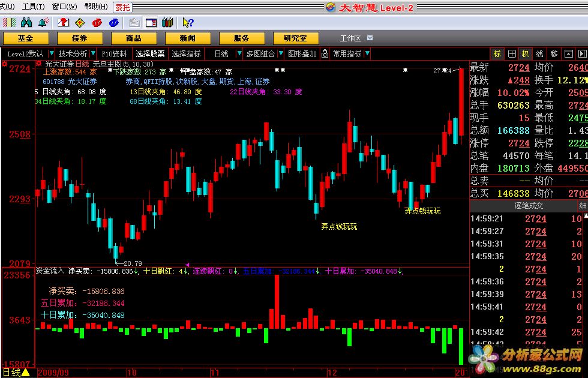Click 选择股票 in the toolbar
Image resolution: width=588 pixels, height=378 pixels.
(x=150, y=54)
